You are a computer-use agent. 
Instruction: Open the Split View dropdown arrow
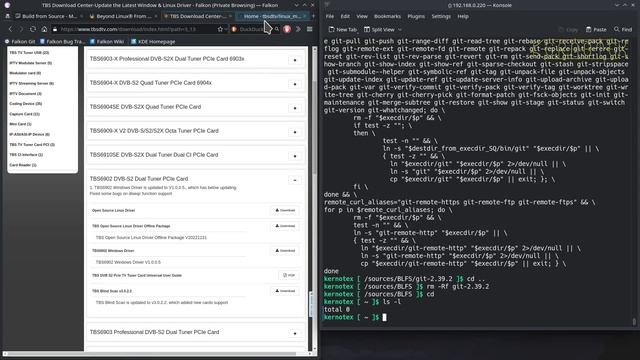(400, 29)
